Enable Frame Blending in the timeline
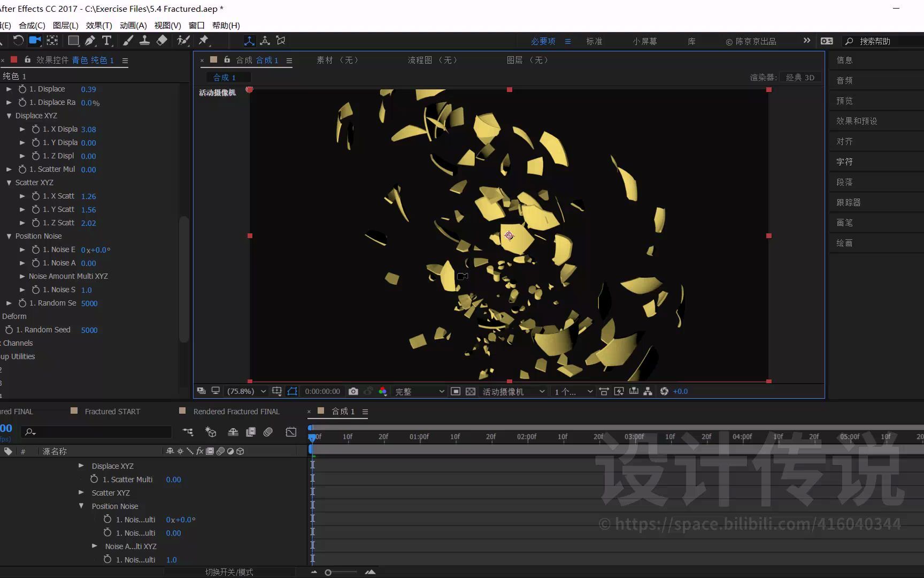Image resolution: width=924 pixels, height=578 pixels. tap(251, 432)
